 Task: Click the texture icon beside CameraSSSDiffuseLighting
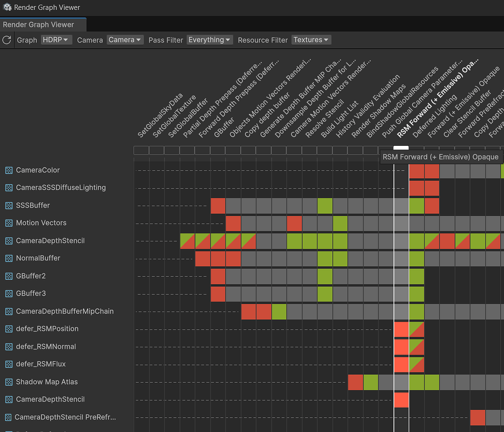(x=9, y=188)
